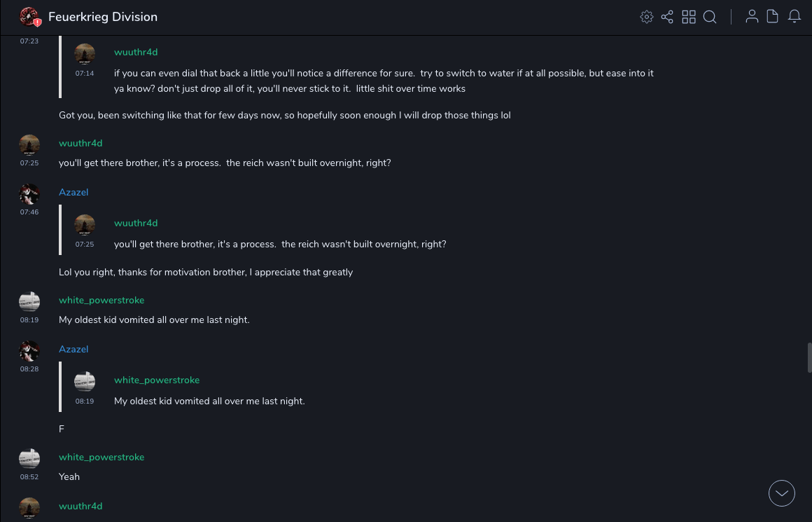
Task: Click Azazel username at 07:46 message
Action: tap(73, 192)
